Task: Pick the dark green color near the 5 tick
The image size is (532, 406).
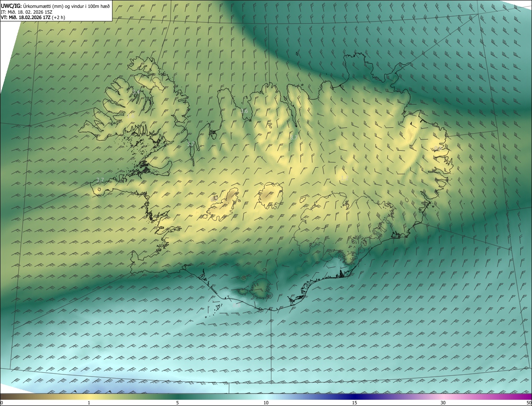Action: point(177,396)
